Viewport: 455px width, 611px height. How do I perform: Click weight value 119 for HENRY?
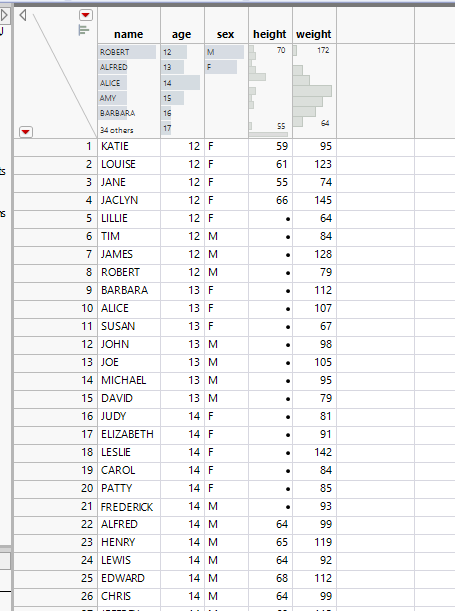coord(314,542)
